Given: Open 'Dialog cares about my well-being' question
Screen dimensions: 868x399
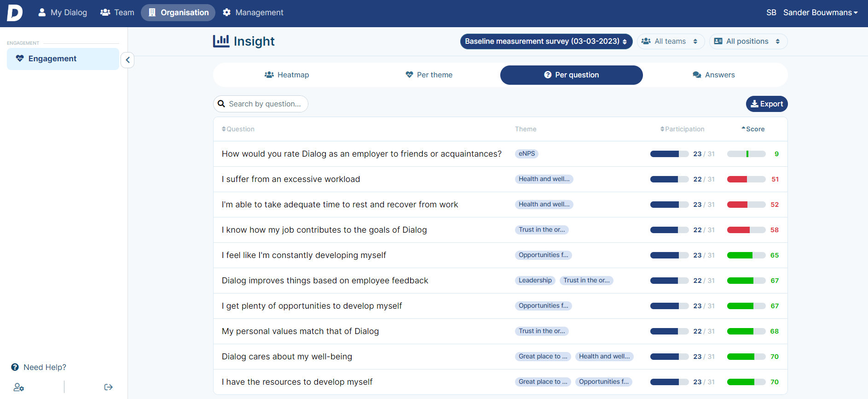Looking at the screenshot, I should (x=500, y=357).
